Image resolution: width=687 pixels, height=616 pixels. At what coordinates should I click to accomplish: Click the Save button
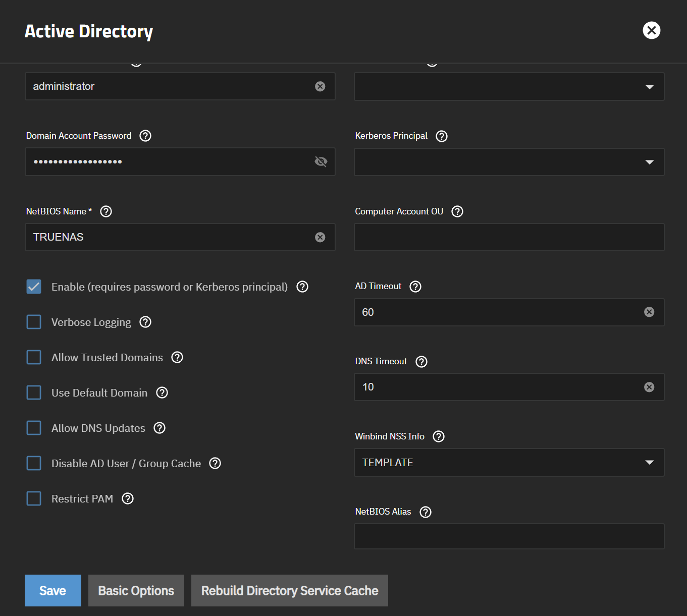(53, 591)
